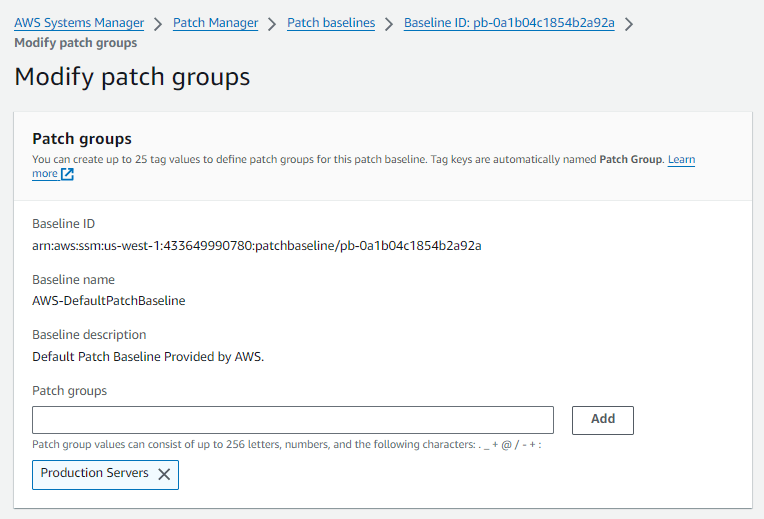Click the Baseline name label
The width and height of the screenshot is (764, 519).
(74, 280)
